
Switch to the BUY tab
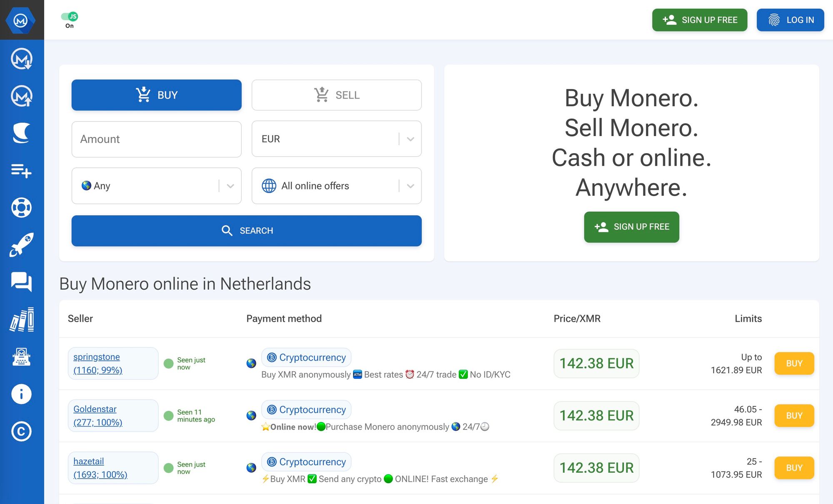click(x=157, y=94)
